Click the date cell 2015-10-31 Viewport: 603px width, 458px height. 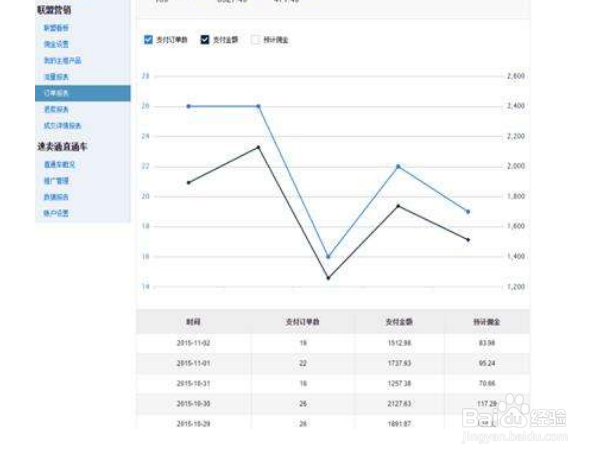(x=193, y=383)
